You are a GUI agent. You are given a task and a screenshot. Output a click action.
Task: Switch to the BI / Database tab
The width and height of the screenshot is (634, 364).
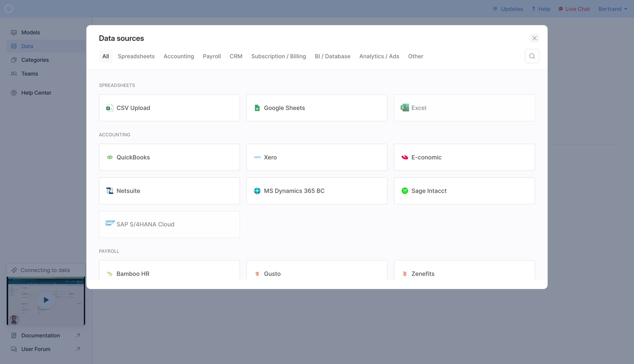coord(333,56)
